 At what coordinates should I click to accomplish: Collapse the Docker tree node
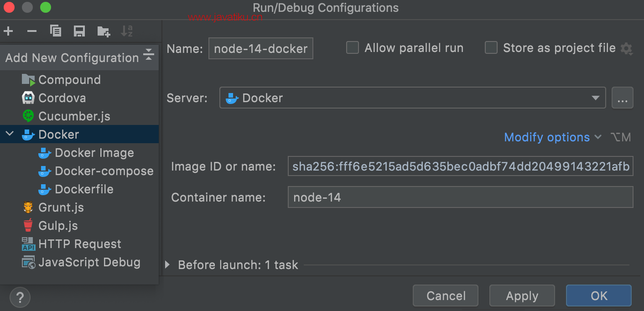[x=10, y=135]
